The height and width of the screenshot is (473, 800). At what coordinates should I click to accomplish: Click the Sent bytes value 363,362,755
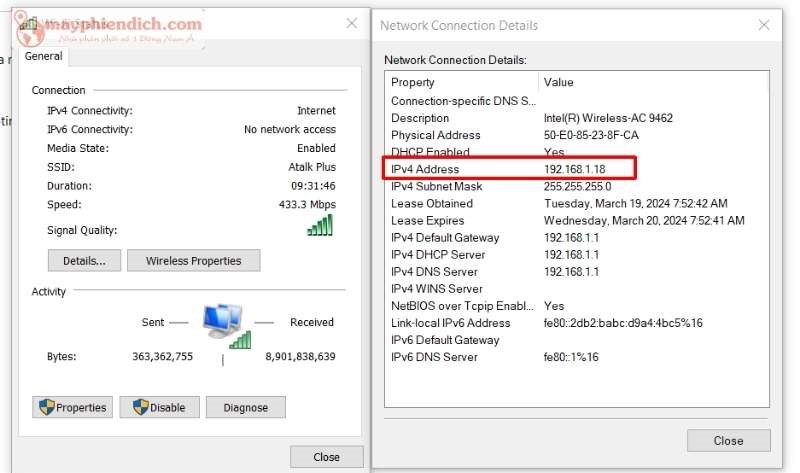(162, 356)
